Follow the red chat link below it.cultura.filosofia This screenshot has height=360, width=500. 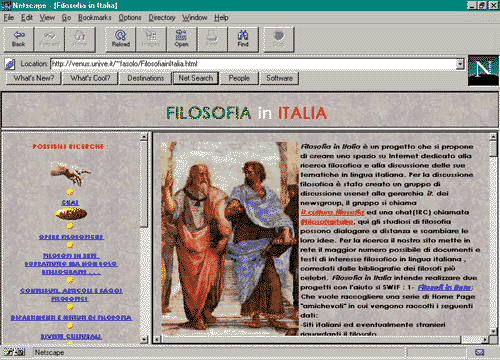[x=327, y=222]
